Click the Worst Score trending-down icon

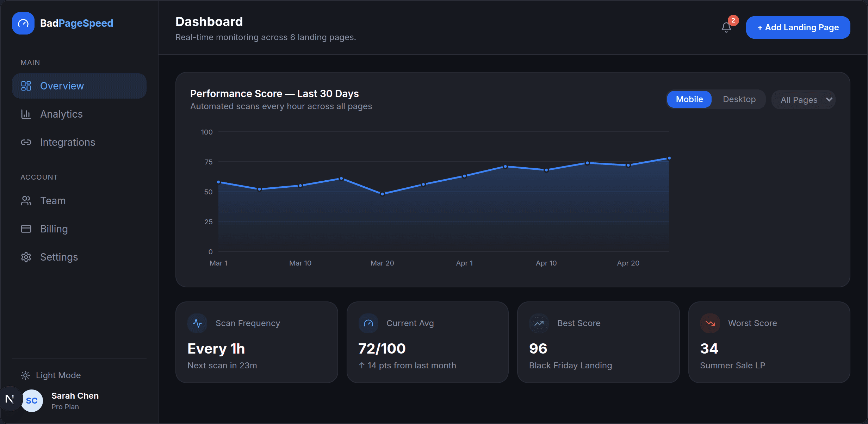pyautogui.click(x=710, y=323)
